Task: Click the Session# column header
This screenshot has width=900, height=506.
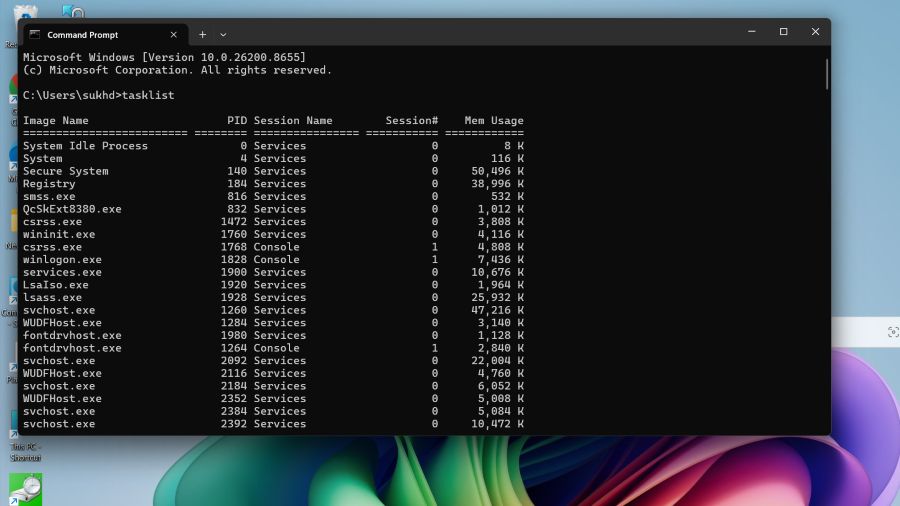Action: (x=412, y=120)
